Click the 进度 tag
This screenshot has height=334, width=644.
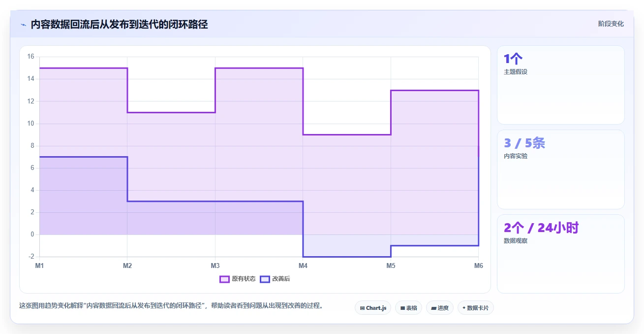coord(439,308)
